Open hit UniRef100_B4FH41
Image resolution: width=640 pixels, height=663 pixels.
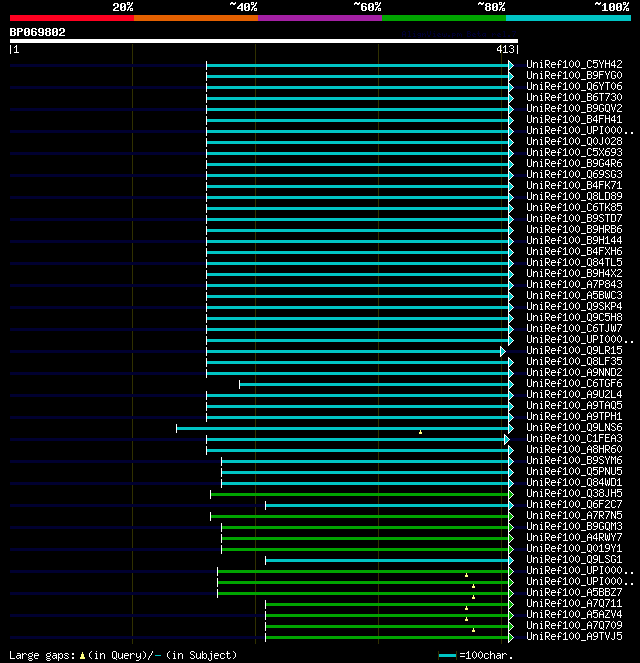pos(574,119)
